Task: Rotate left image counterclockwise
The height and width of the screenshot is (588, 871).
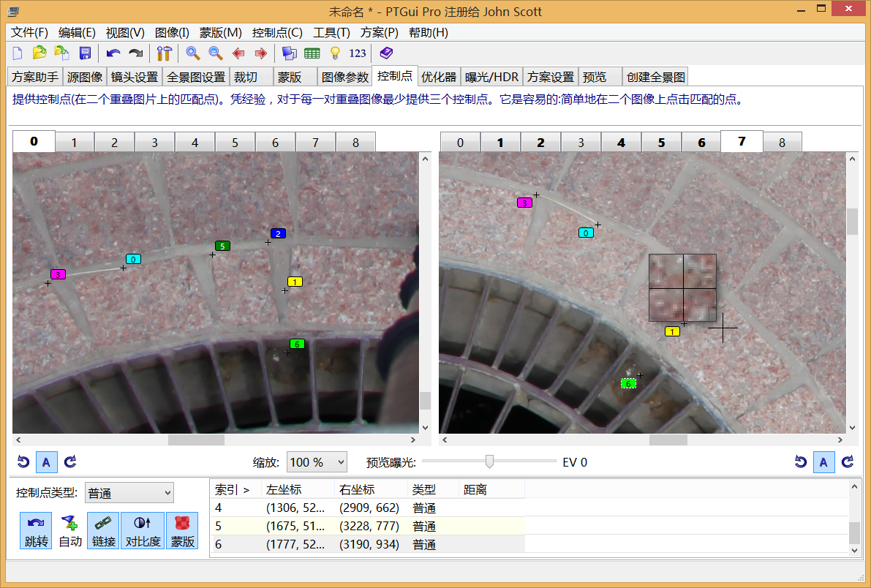Action: click(x=23, y=462)
